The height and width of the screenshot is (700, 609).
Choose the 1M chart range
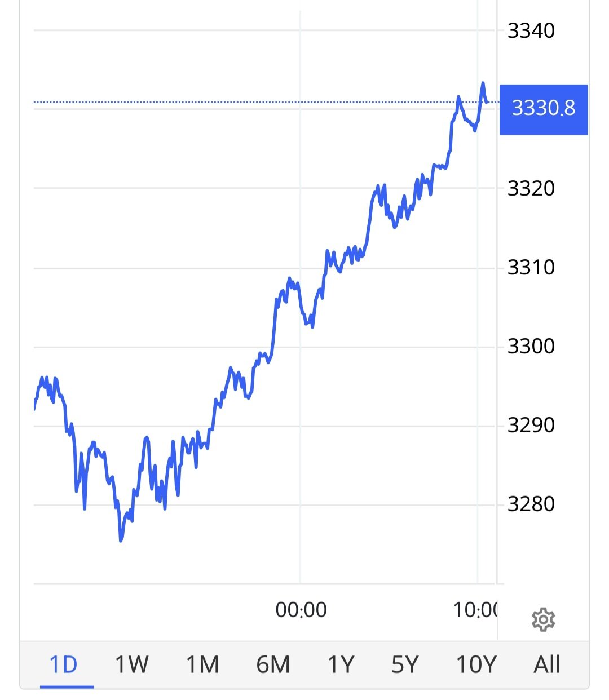click(202, 664)
